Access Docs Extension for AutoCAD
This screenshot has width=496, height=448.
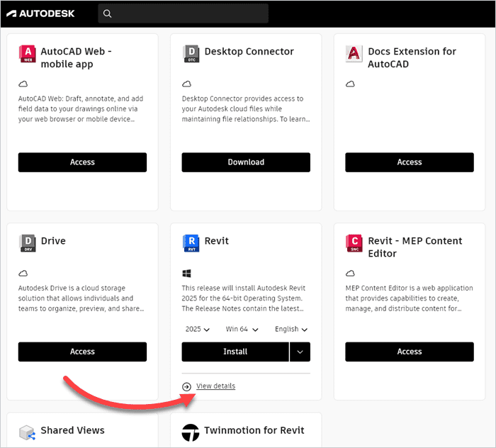(x=410, y=162)
